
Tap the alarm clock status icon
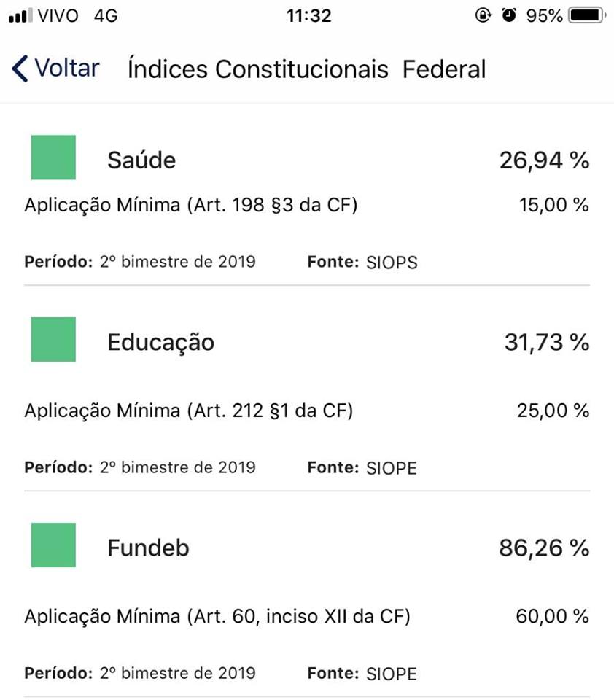coord(508,15)
